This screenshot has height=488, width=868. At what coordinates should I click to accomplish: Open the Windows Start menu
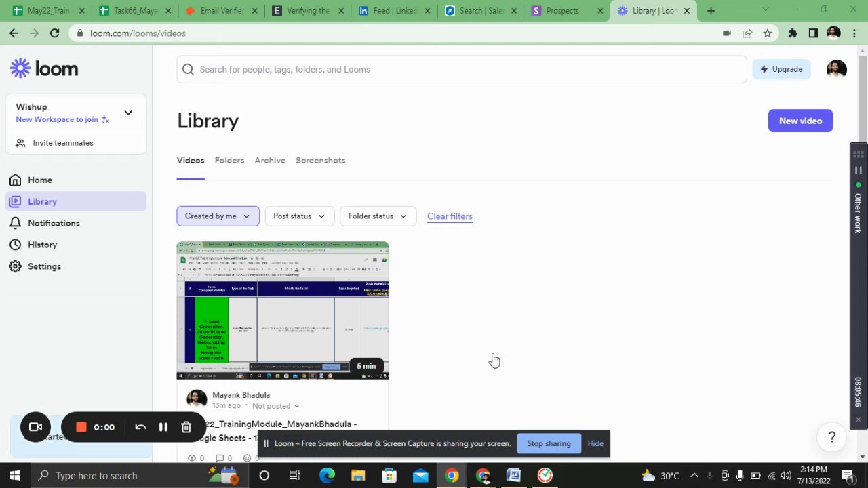(x=15, y=475)
